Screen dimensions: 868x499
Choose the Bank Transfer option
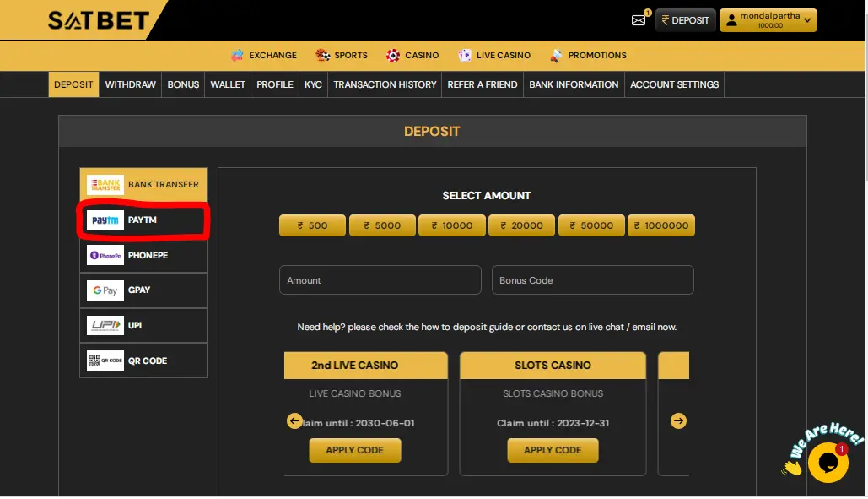coord(143,184)
